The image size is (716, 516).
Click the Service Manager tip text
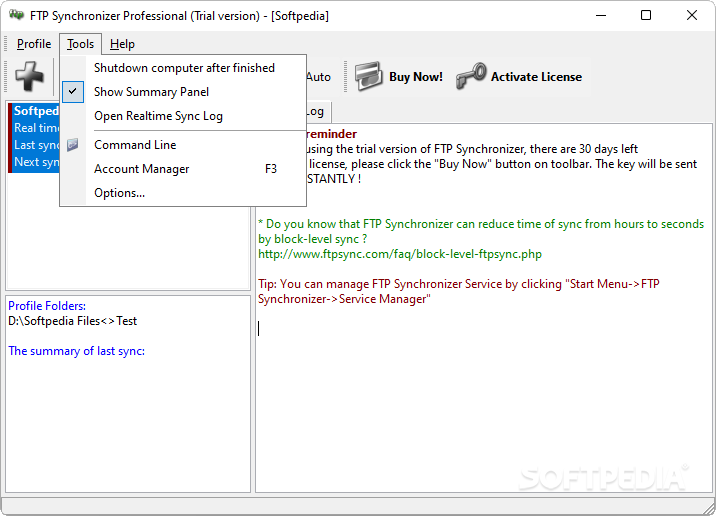point(458,291)
